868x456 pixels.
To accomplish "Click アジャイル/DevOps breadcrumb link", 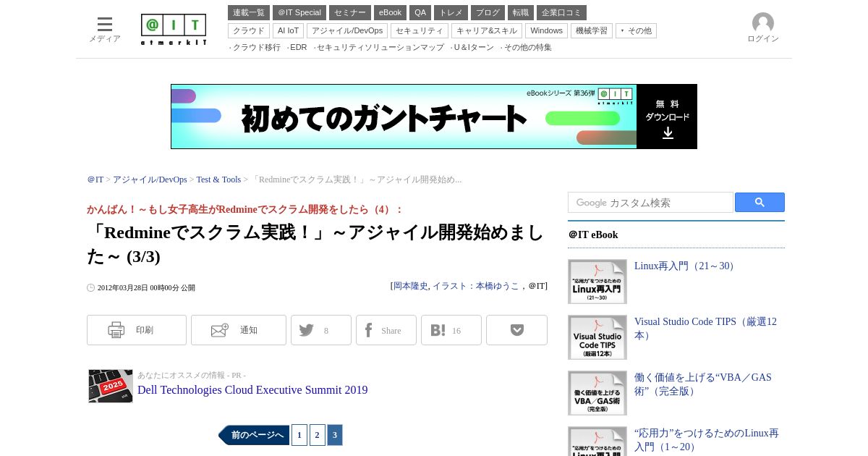I will click(150, 180).
